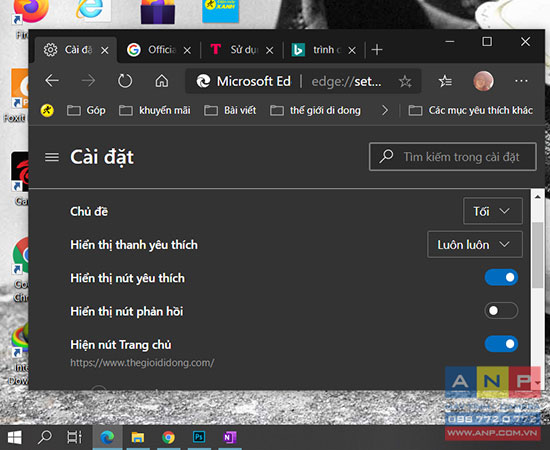Open the settings hamburger menu
Screen dimensions: 550x450
tap(52, 157)
